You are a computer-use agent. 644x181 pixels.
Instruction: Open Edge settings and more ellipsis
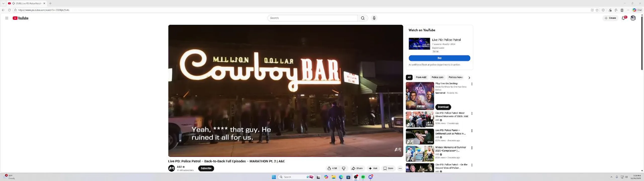pyautogui.click(x=628, y=10)
